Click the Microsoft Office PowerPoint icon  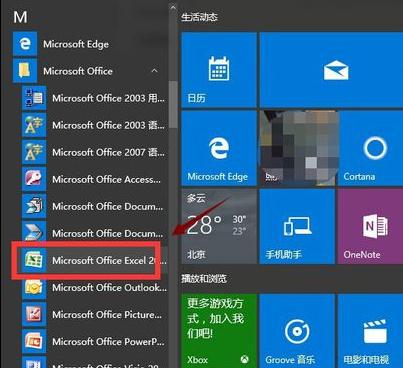coord(34,341)
